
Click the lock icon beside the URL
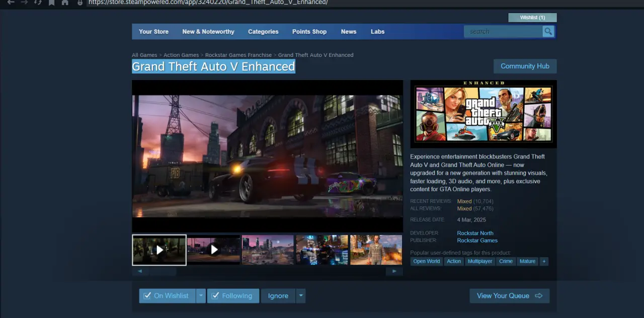pyautogui.click(x=80, y=3)
